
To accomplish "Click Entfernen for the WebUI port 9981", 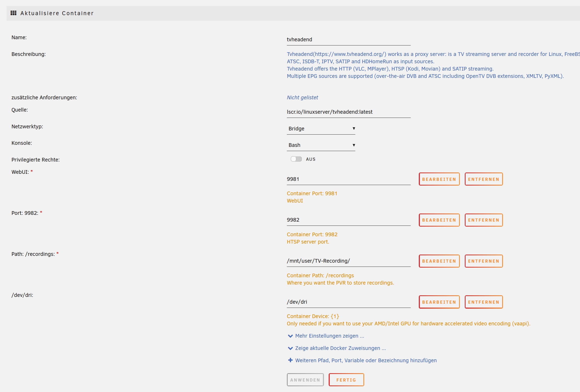I will coord(484,179).
